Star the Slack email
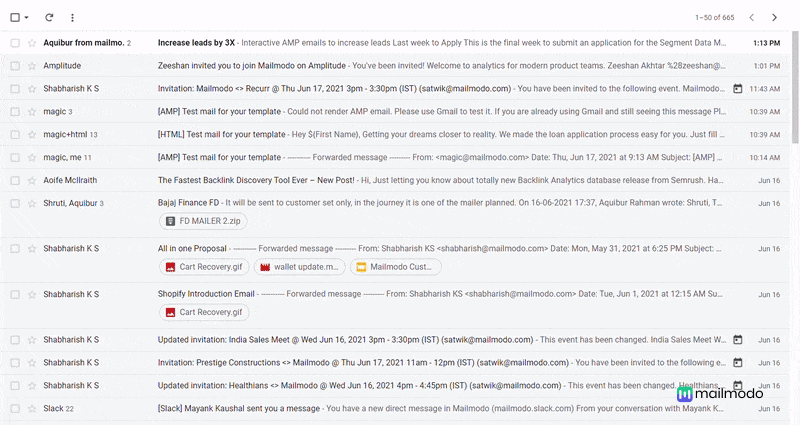 point(32,409)
